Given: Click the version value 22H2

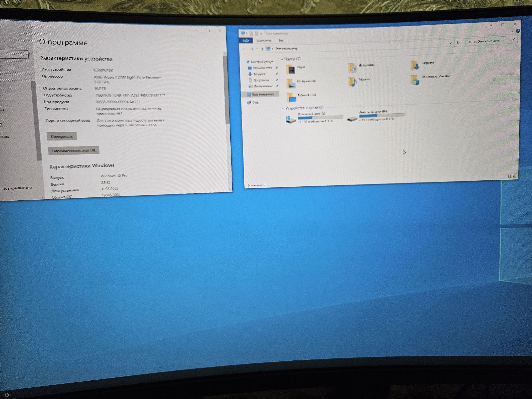Looking at the screenshot, I should tap(106, 182).
